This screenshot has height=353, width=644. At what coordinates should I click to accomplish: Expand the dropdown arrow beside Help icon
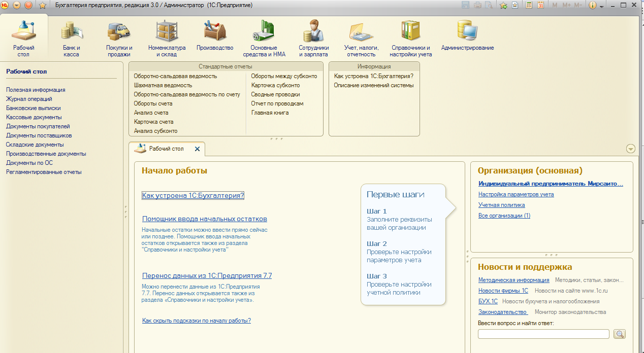tap(602, 6)
